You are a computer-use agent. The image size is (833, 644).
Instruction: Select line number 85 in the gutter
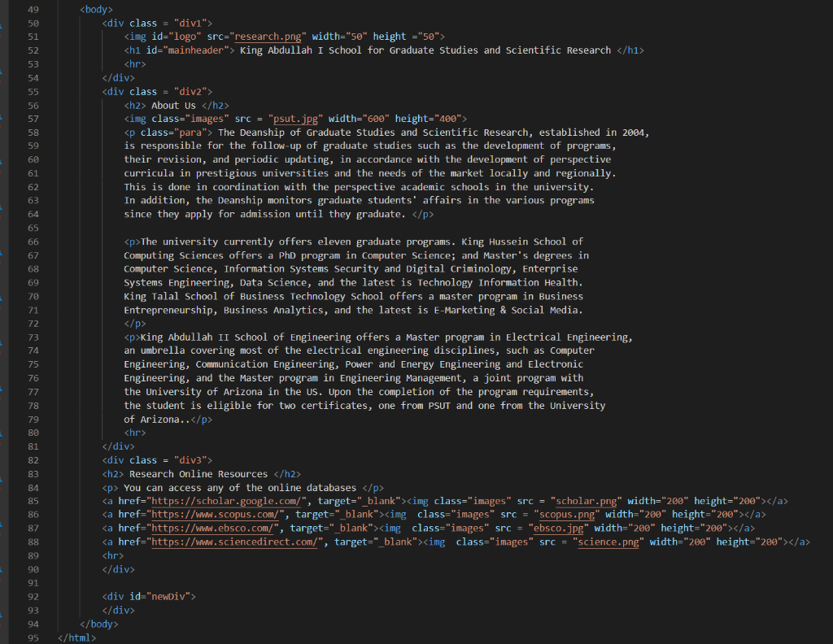pyautogui.click(x=33, y=501)
